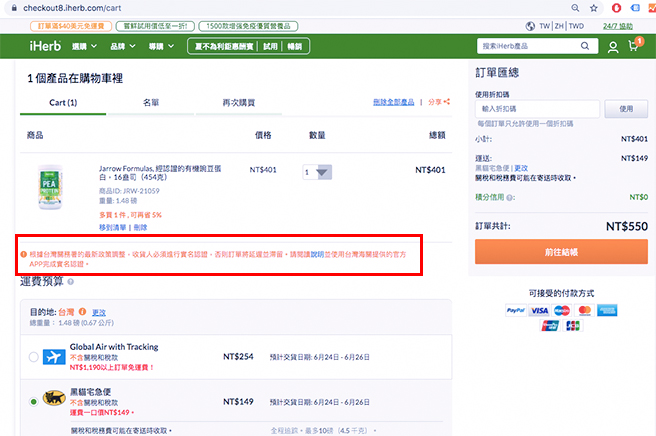Click the VISA payment icon
The height and width of the screenshot is (436, 656).
pyautogui.click(x=539, y=310)
